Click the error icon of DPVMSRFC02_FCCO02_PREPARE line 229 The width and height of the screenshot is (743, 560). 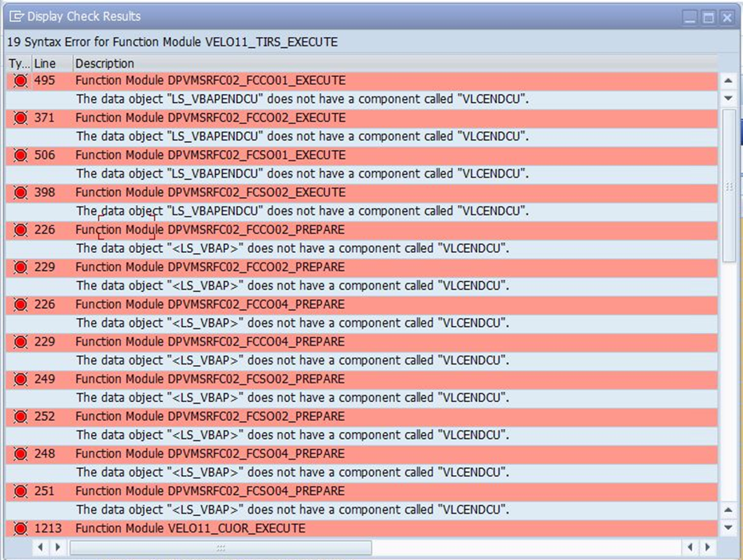20,267
